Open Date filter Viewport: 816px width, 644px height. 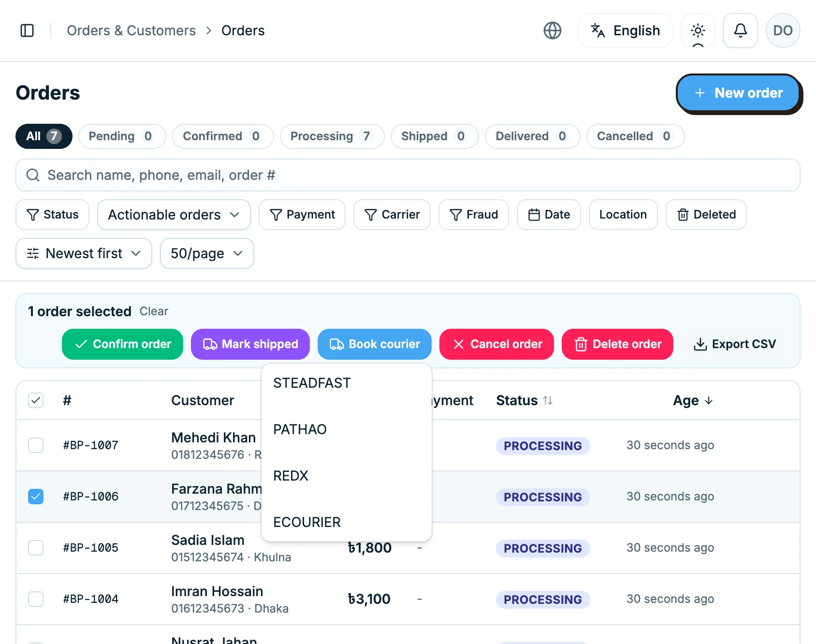pyautogui.click(x=549, y=215)
